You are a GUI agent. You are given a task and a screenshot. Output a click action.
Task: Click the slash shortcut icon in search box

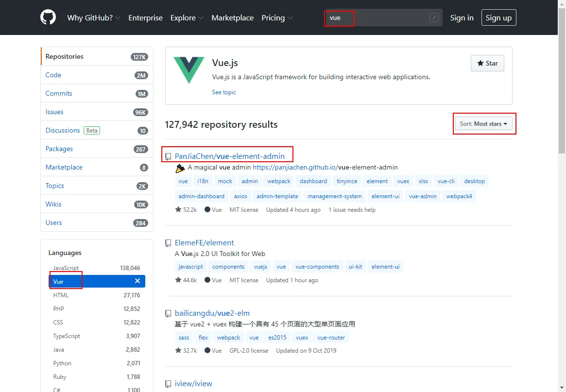point(434,17)
